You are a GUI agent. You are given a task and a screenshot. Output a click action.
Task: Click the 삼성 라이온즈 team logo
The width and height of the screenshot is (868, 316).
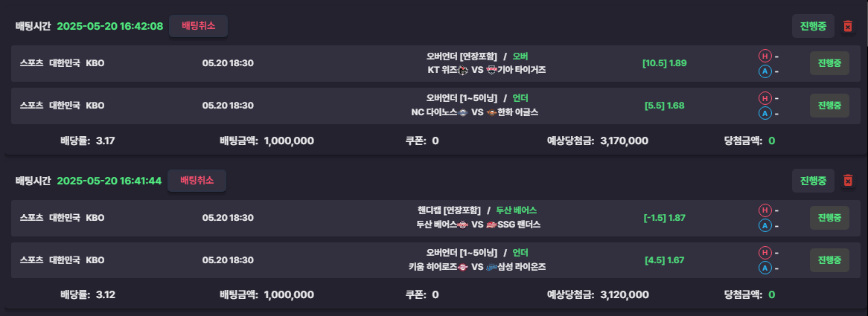[492, 267]
